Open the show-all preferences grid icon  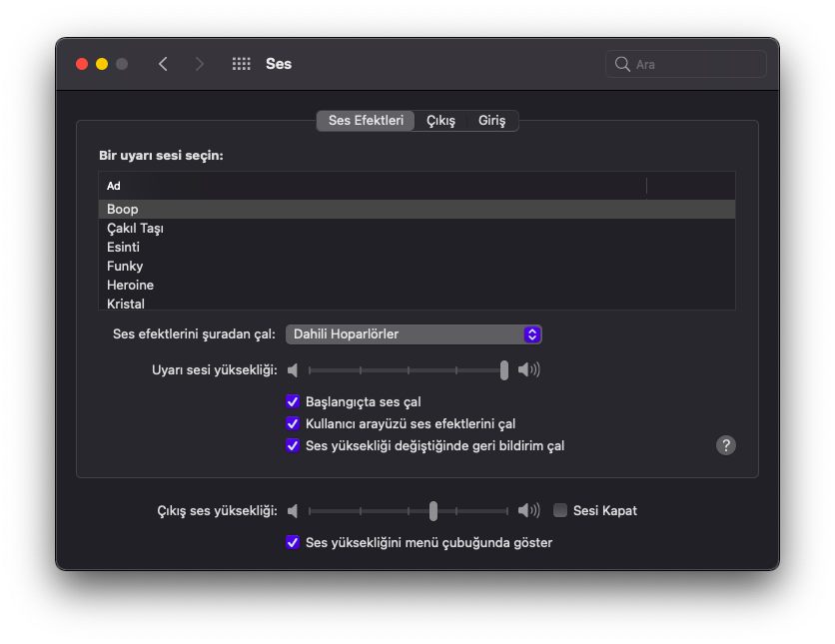click(x=241, y=64)
